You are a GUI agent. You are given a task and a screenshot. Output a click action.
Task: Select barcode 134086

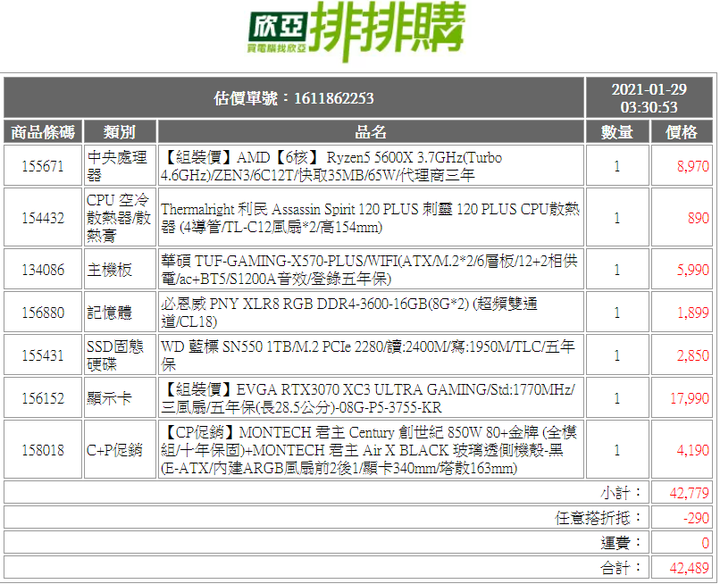(43, 270)
